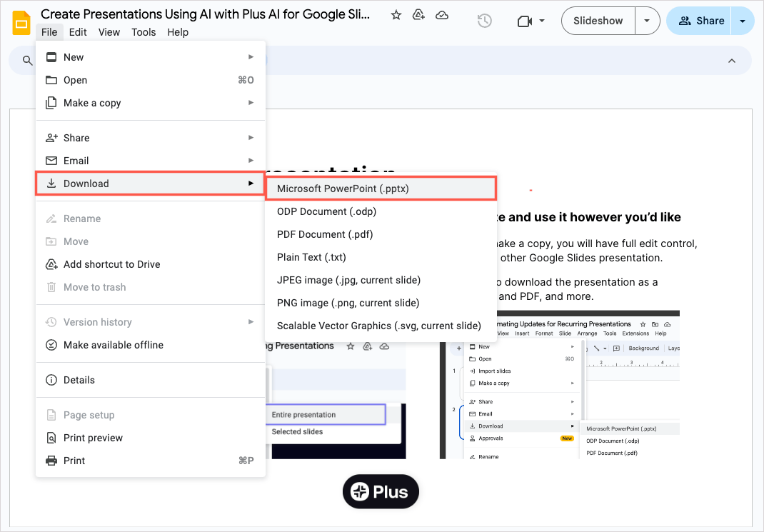Open the Help menu

[178, 32]
